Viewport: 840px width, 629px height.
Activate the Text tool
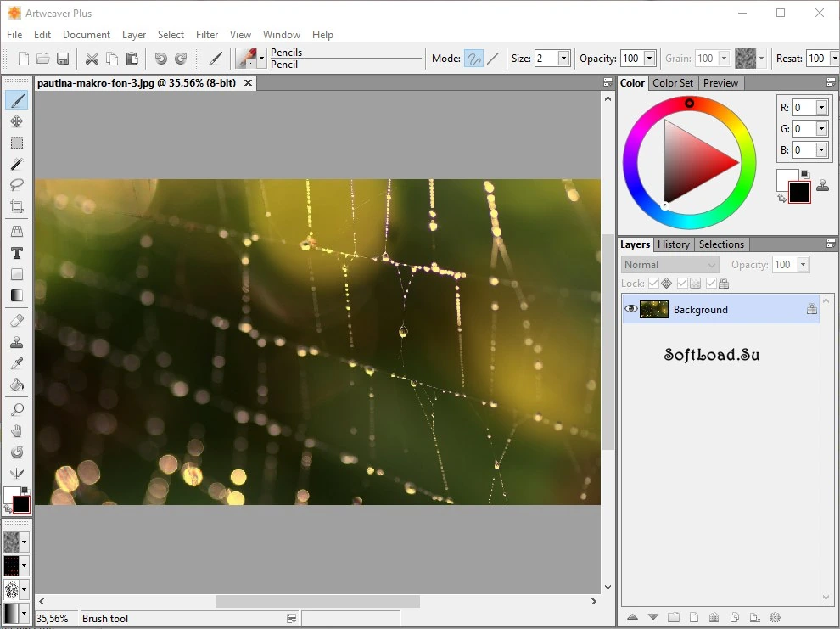17,253
